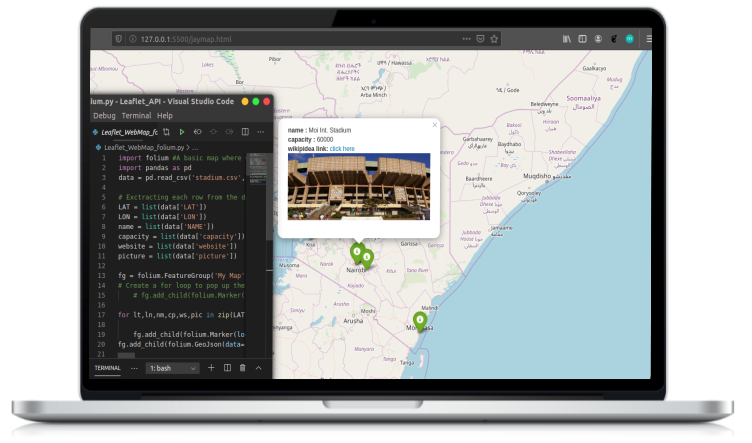Follow the 'click here' Wikipedia link

[x=342, y=148]
